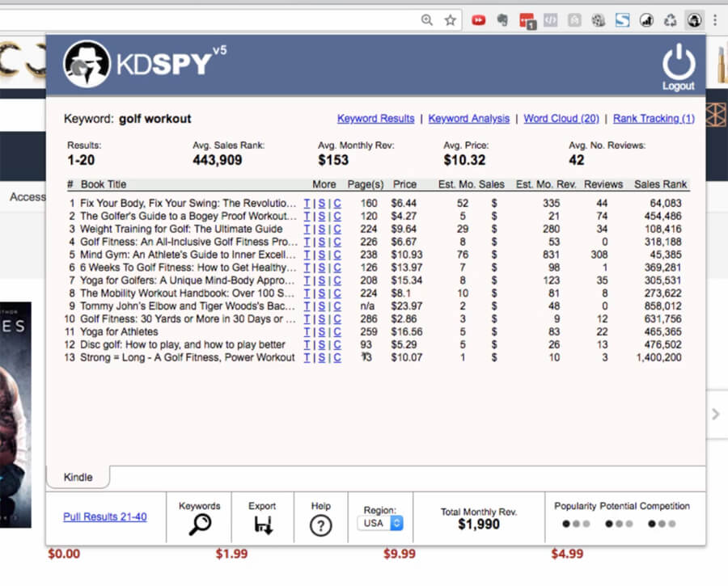Image resolution: width=728 pixels, height=586 pixels.
Task: Click S link for Golfer's Guide Bogey row
Action: click(322, 216)
